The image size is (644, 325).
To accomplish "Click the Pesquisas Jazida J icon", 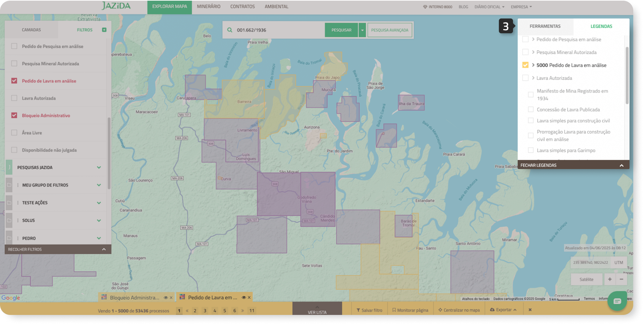I will [x=9, y=167].
